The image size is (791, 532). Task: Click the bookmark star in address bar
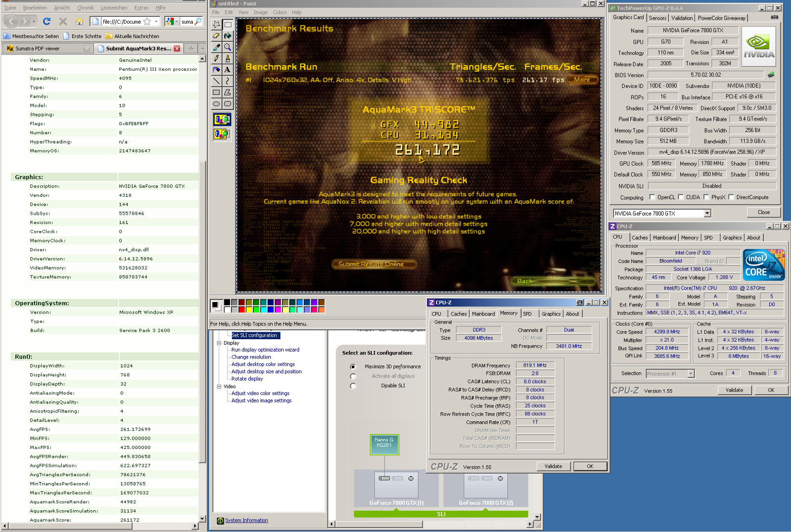(x=147, y=21)
